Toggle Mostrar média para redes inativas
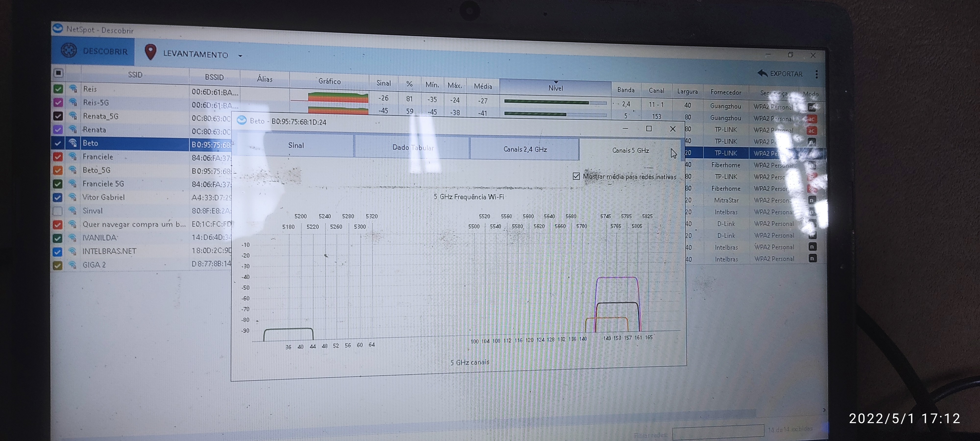Screen dimensions: 980x441 [576, 176]
